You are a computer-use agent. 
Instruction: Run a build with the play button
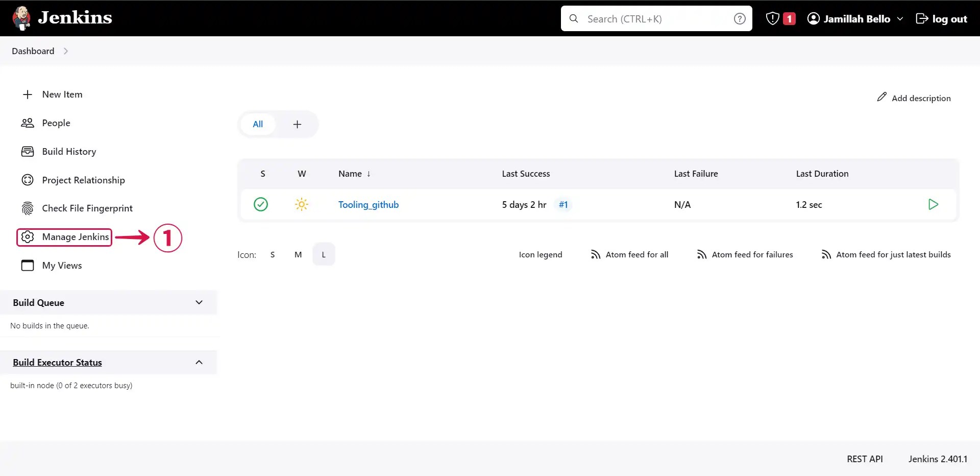pos(933,204)
